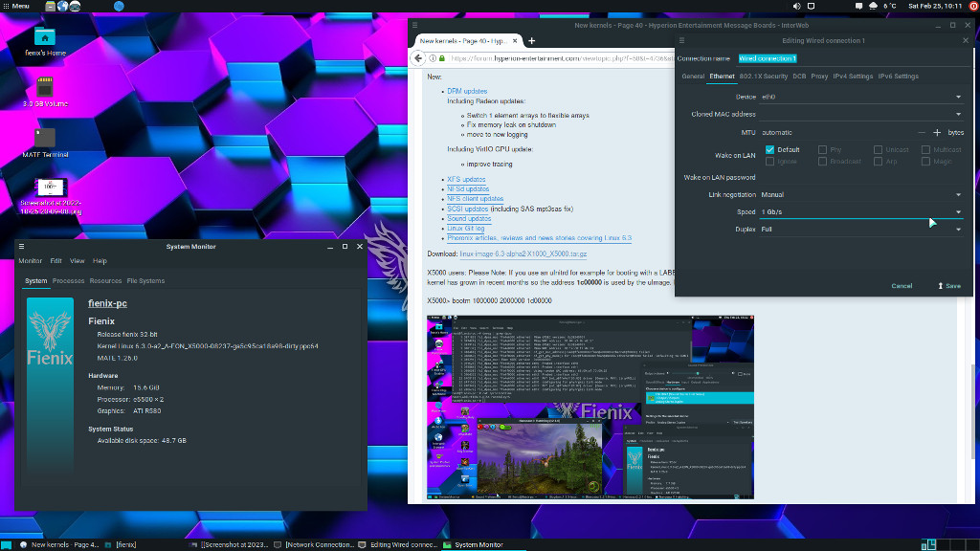Increase MTU with the plus button
Screen dimensions: 980x551
point(937,132)
